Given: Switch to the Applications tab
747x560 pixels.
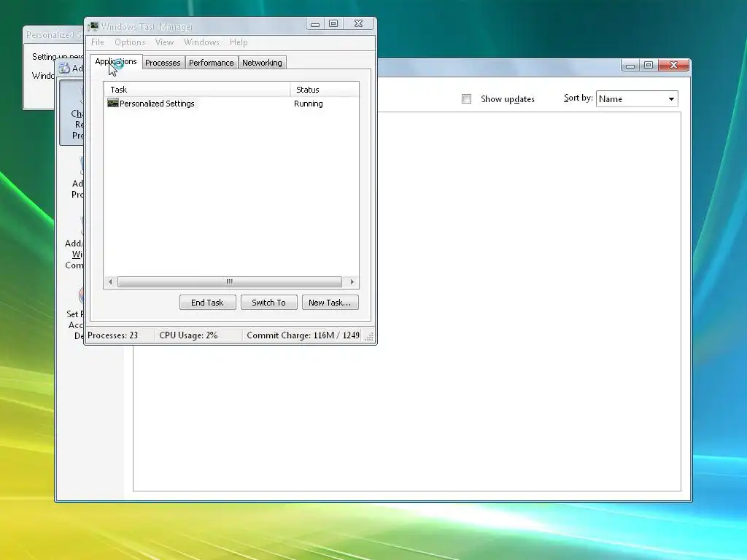Looking at the screenshot, I should [116, 61].
